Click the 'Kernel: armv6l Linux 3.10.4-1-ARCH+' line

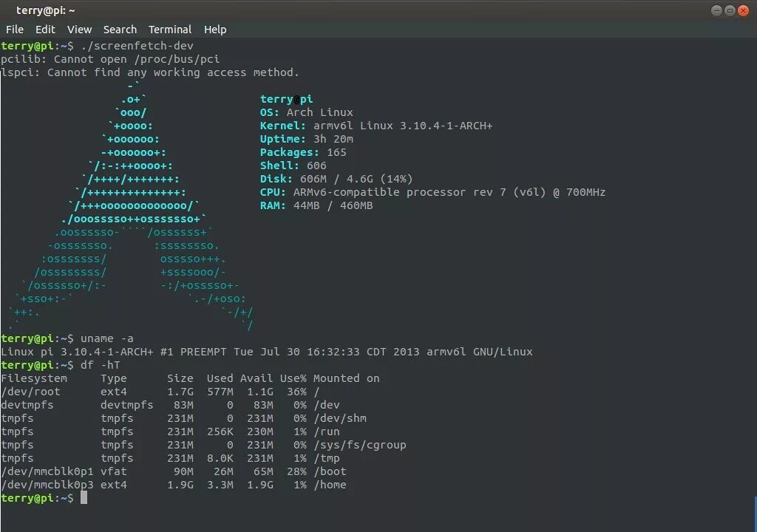376,126
